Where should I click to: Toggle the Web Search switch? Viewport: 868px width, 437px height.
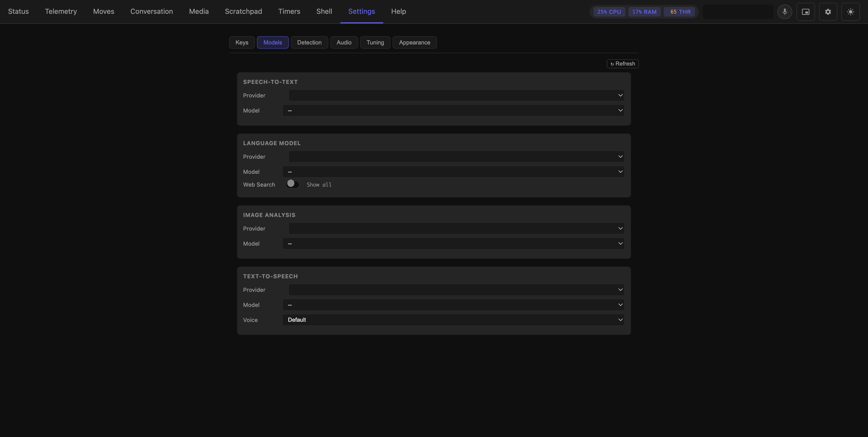click(293, 184)
